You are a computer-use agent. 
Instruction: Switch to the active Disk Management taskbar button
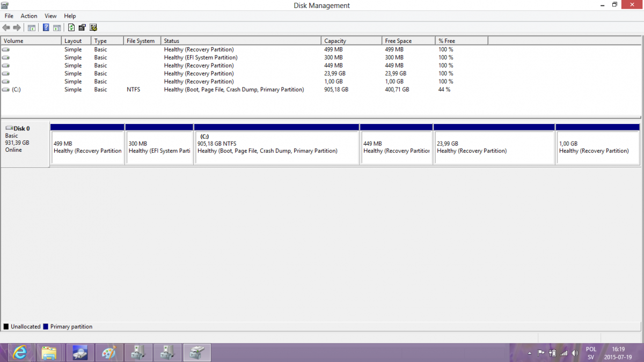pos(197,352)
